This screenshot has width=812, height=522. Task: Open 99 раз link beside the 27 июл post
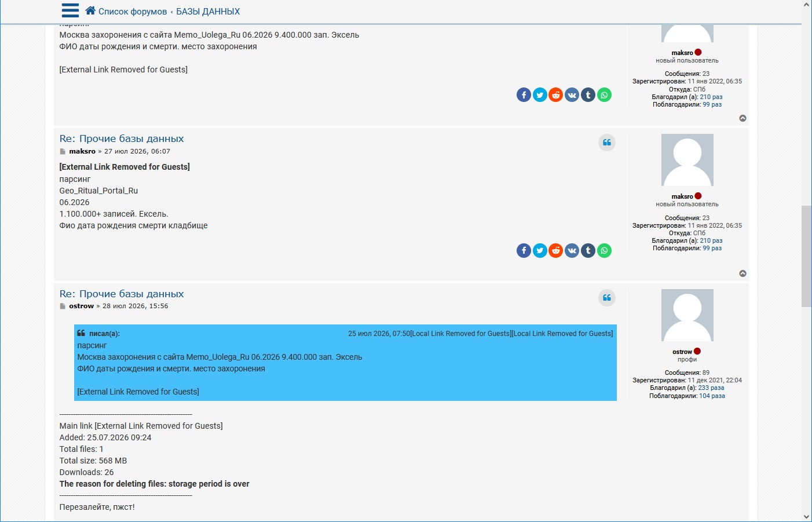(x=712, y=249)
